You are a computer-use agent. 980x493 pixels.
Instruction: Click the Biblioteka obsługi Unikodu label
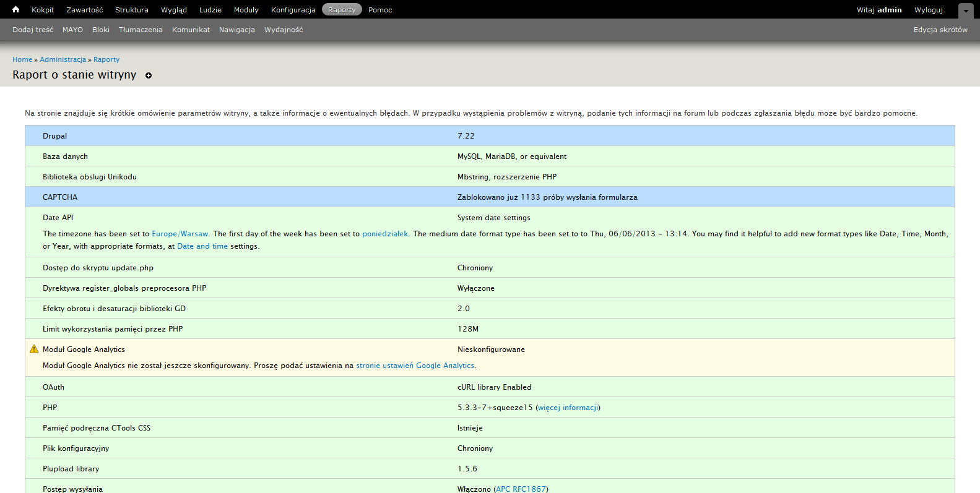coord(90,177)
